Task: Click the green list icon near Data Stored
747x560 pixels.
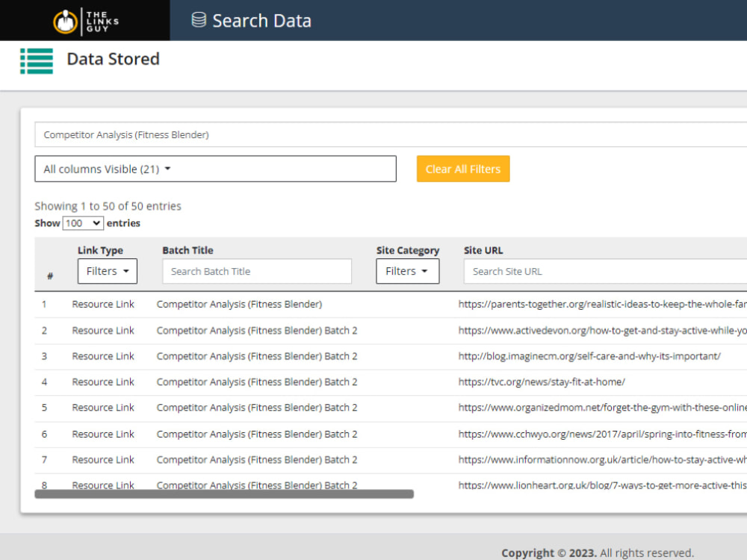Action: tap(36, 60)
